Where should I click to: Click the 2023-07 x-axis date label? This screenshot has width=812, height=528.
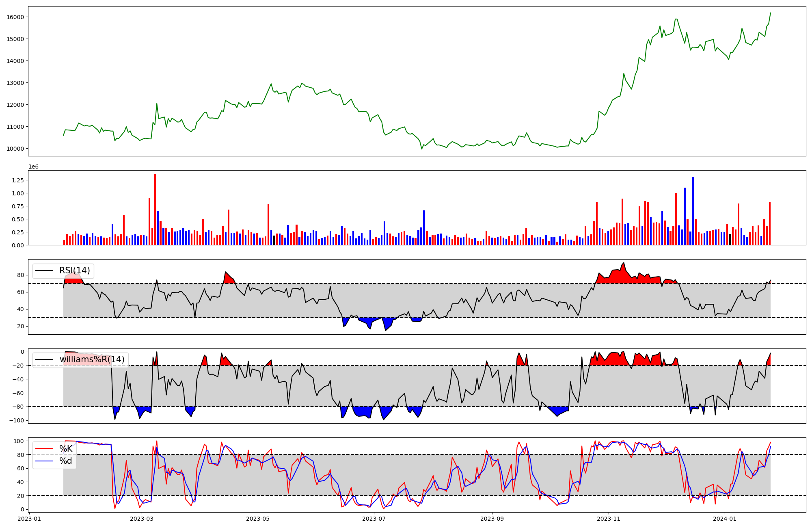(374, 518)
